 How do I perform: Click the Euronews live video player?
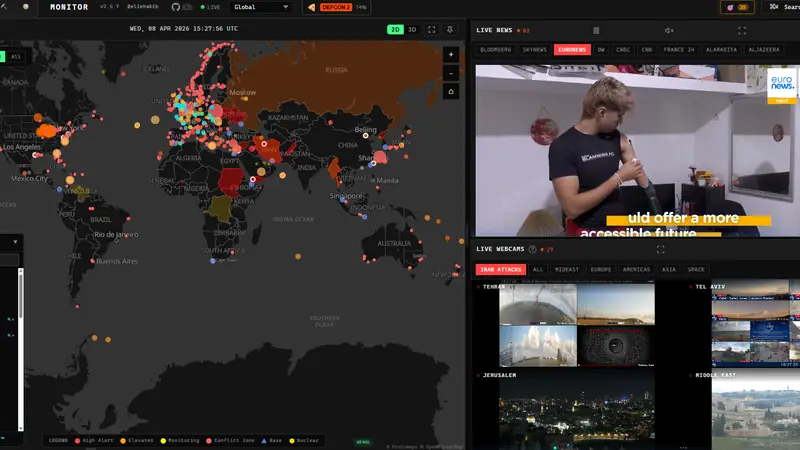[637, 150]
